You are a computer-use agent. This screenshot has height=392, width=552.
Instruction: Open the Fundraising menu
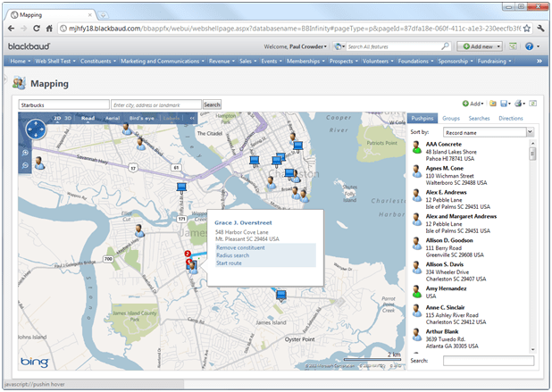point(494,62)
